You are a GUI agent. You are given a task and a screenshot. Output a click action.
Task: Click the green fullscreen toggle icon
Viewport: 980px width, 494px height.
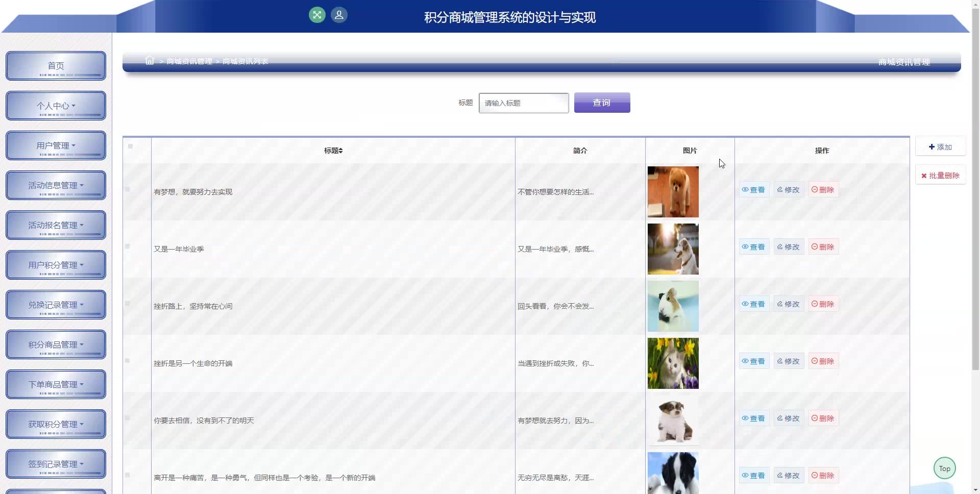[x=317, y=15]
